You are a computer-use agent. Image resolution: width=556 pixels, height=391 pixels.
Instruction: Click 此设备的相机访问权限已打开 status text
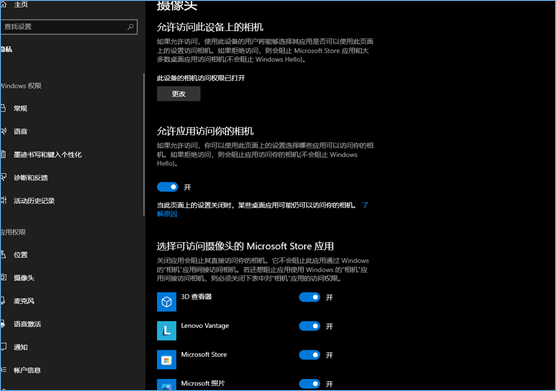(201, 78)
